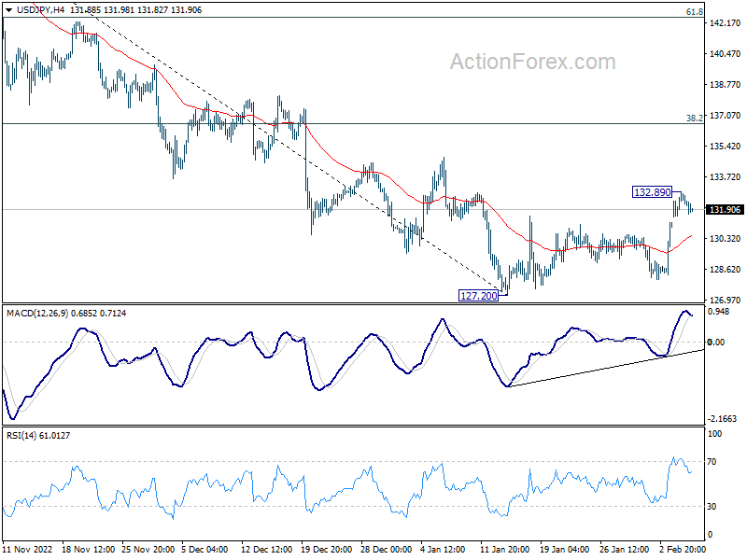Click the 130.320 price axis value

pos(726,239)
